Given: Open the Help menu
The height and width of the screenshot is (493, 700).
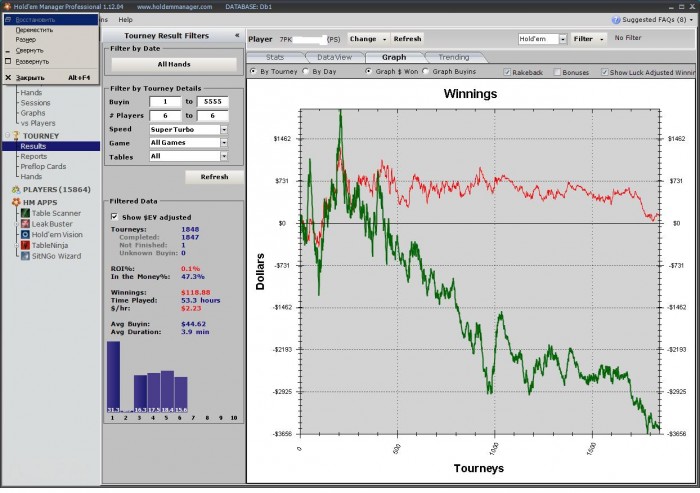Looking at the screenshot, I should pyautogui.click(x=125, y=20).
